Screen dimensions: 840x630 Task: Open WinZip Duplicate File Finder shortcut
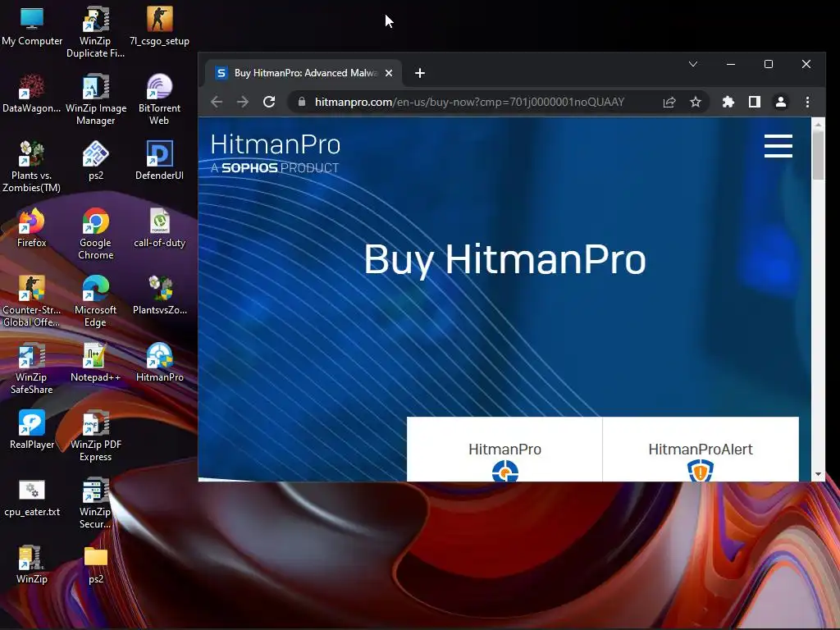(x=95, y=31)
